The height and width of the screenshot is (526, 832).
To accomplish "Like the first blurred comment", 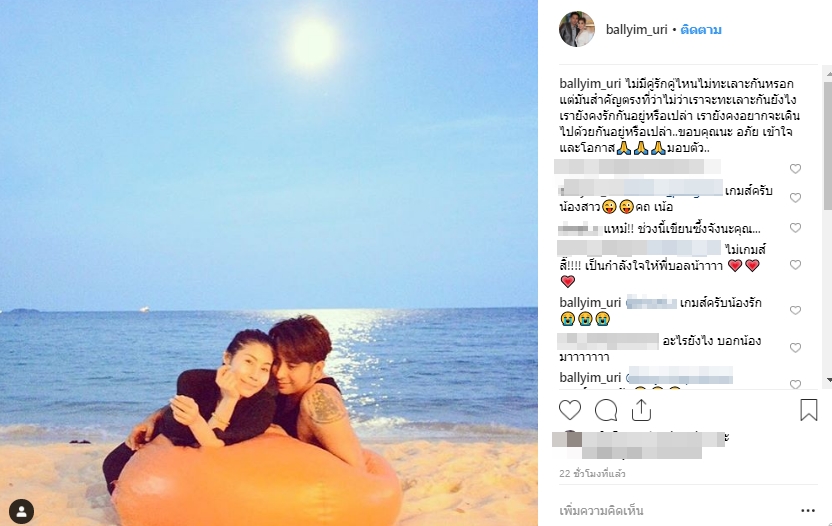I will tap(795, 168).
